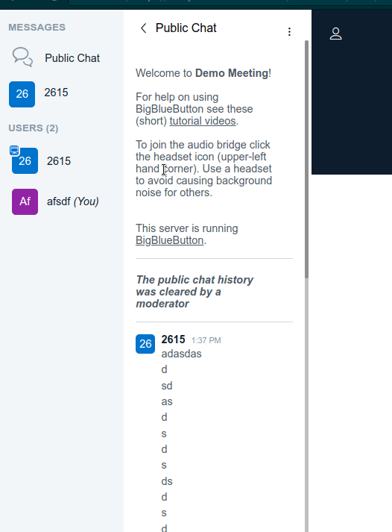Click the back chevron beside Public Chat title
The image size is (392, 532).
(x=144, y=28)
